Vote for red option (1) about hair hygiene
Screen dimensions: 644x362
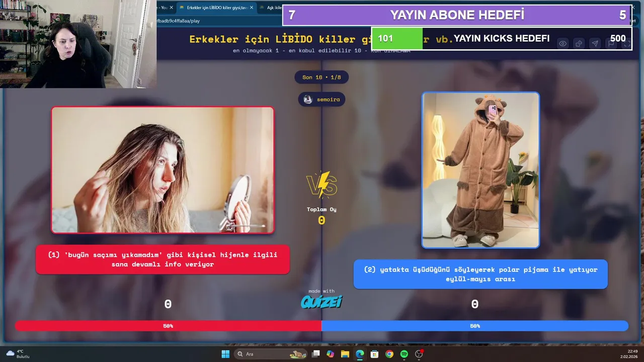(163, 259)
